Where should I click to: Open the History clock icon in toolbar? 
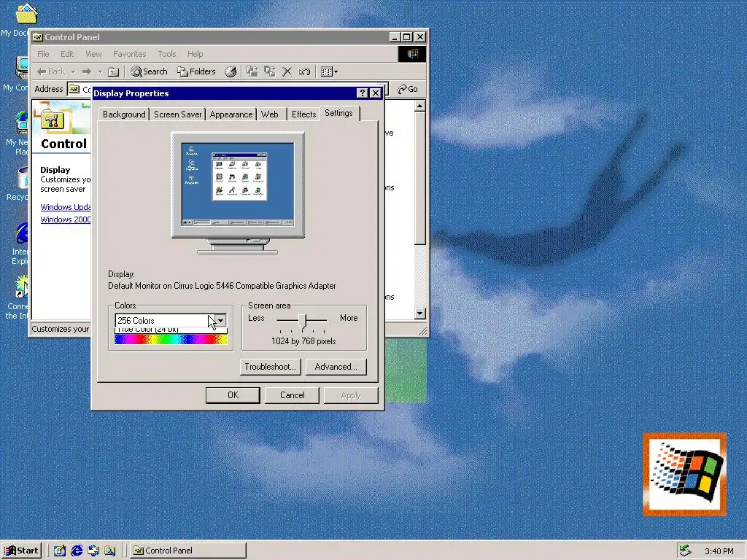point(231,72)
